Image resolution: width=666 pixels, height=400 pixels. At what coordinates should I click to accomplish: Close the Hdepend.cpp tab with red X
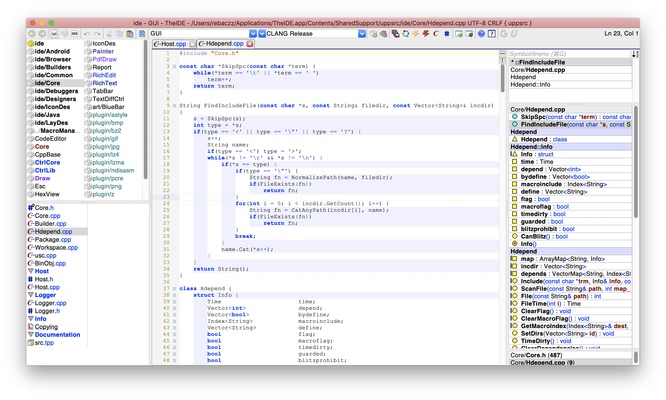pos(250,43)
